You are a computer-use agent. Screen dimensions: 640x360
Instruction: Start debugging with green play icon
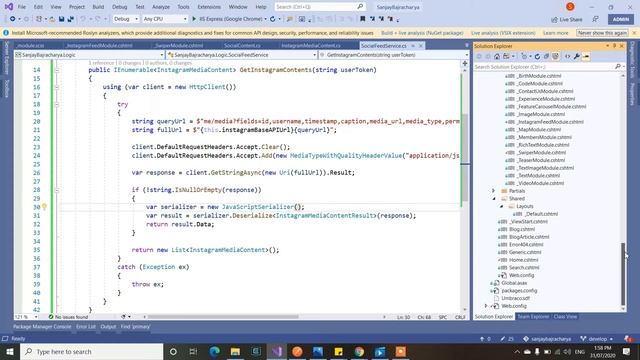194,19
